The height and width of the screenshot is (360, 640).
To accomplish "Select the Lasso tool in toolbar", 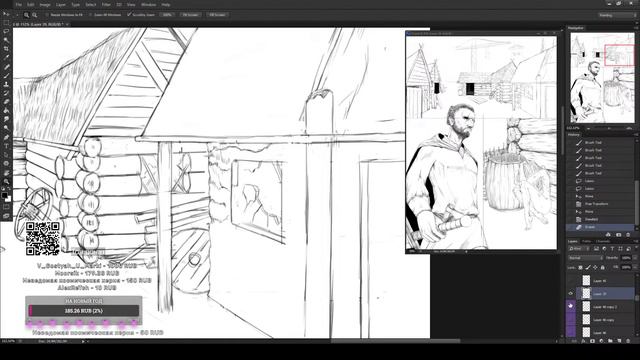I will pos(6,31).
